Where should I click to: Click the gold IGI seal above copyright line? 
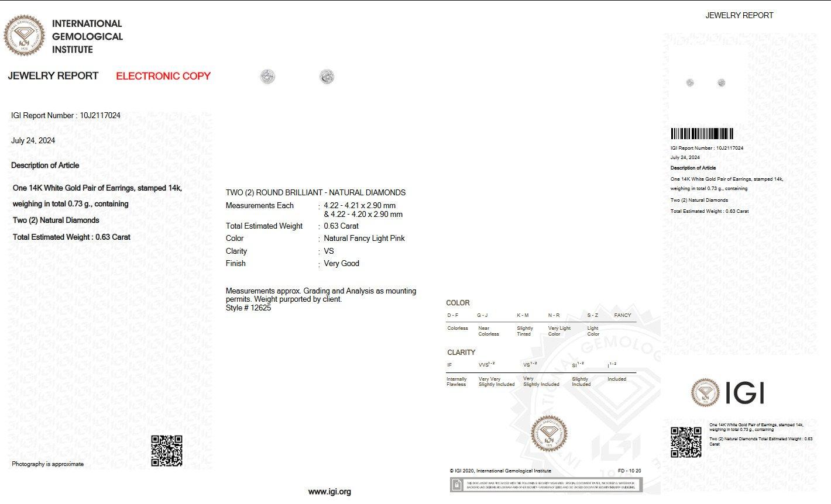click(549, 434)
